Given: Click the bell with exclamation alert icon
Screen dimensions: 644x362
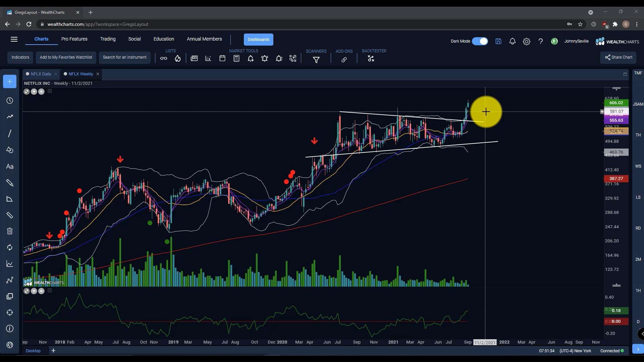Looking at the screenshot, I should coord(279,59).
